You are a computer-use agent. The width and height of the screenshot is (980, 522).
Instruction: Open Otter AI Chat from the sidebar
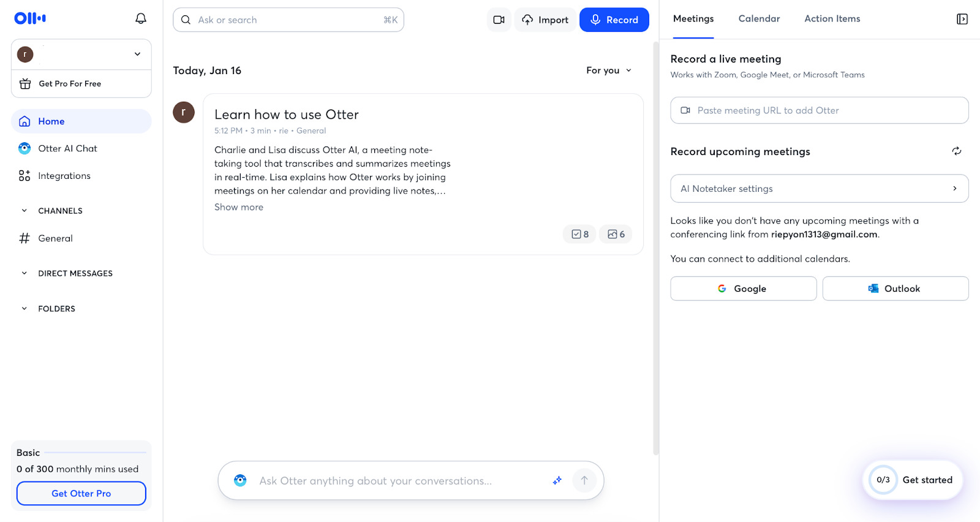[x=67, y=149]
